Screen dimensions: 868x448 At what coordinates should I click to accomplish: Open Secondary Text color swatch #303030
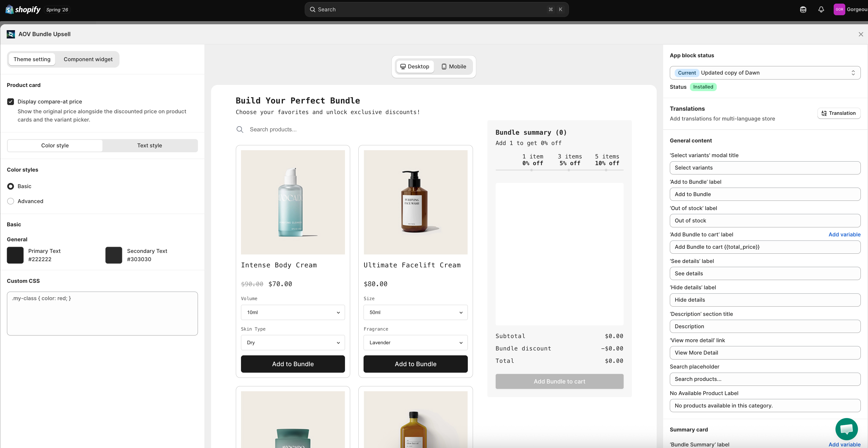(114, 255)
